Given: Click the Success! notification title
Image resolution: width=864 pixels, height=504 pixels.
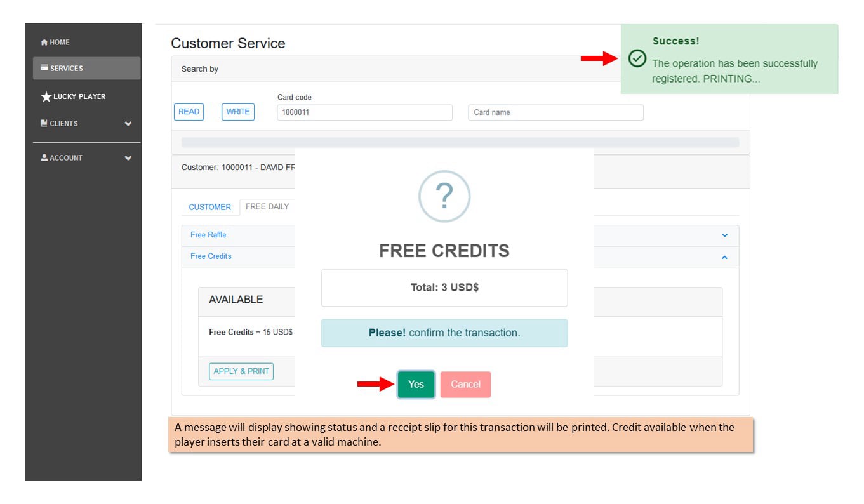Looking at the screenshot, I should click(x=676, y=41).
